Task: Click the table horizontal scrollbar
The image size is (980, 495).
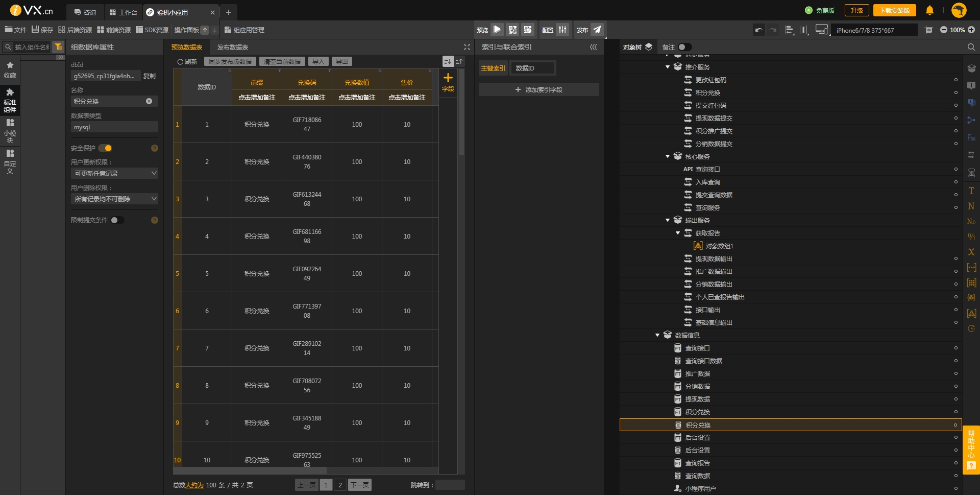Action: 250,470
